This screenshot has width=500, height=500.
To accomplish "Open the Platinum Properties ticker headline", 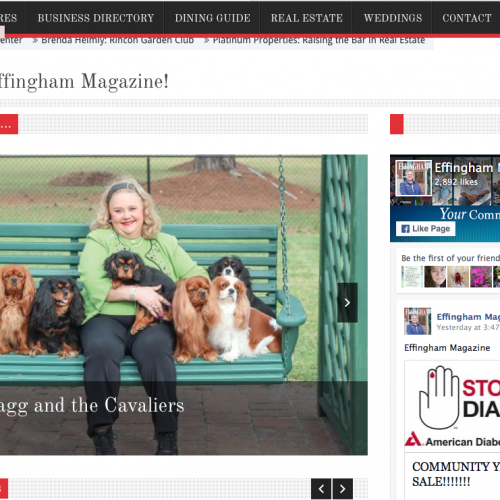I will (319, 40).
